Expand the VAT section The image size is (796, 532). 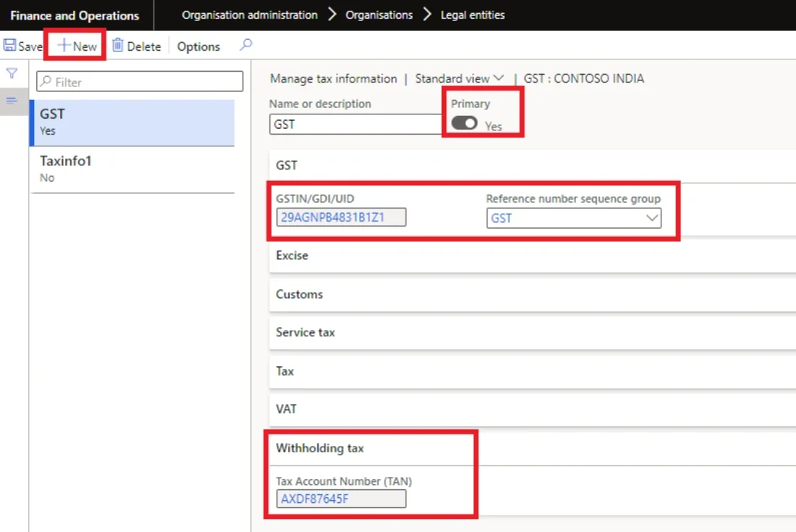coord(532,409)
